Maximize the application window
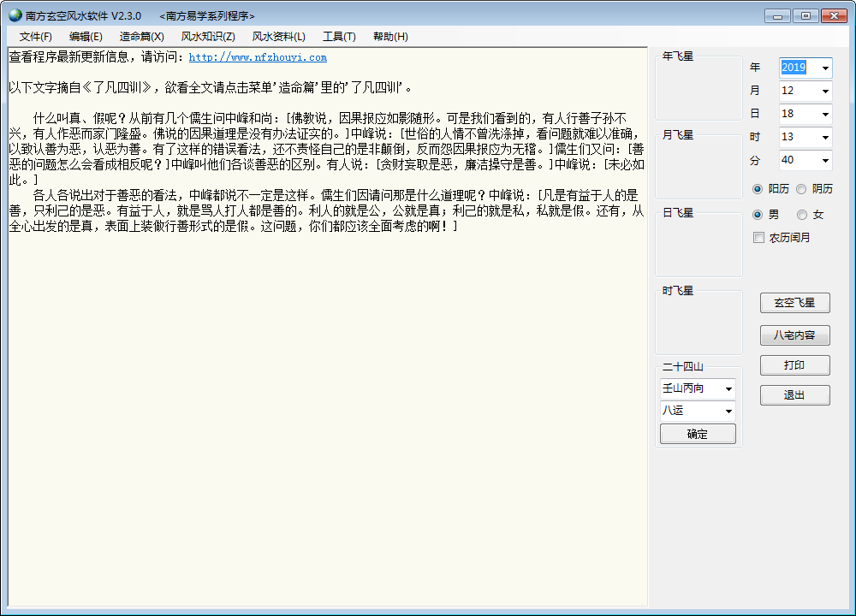The width and height of the screenshot is (856, 616). 805,15
